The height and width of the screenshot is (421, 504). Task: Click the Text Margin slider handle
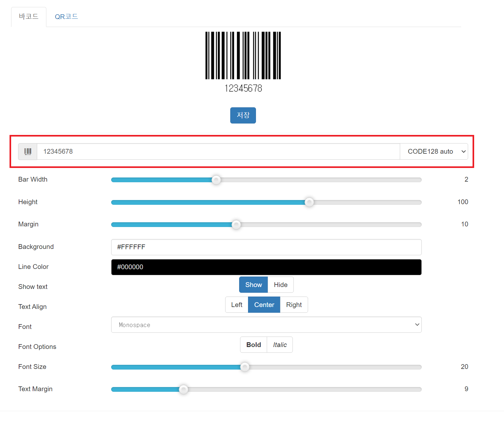(184, 389)
